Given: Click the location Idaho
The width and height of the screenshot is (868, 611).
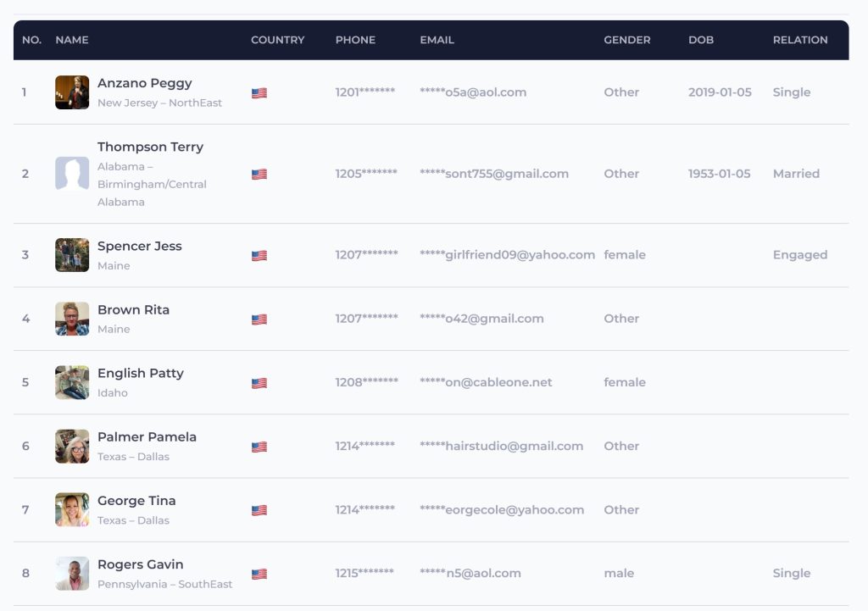Looking at the screenshot, I should pyautogui.click(x=113, y=393).
